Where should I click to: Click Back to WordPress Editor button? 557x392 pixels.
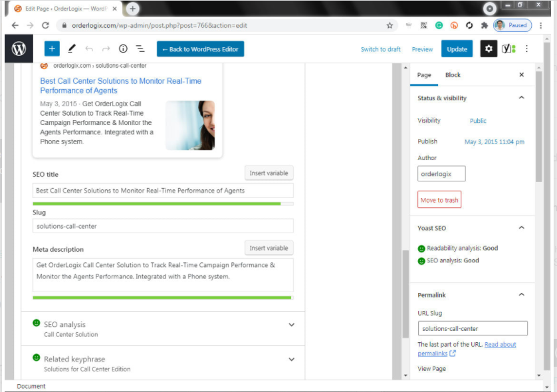(200, 49)
